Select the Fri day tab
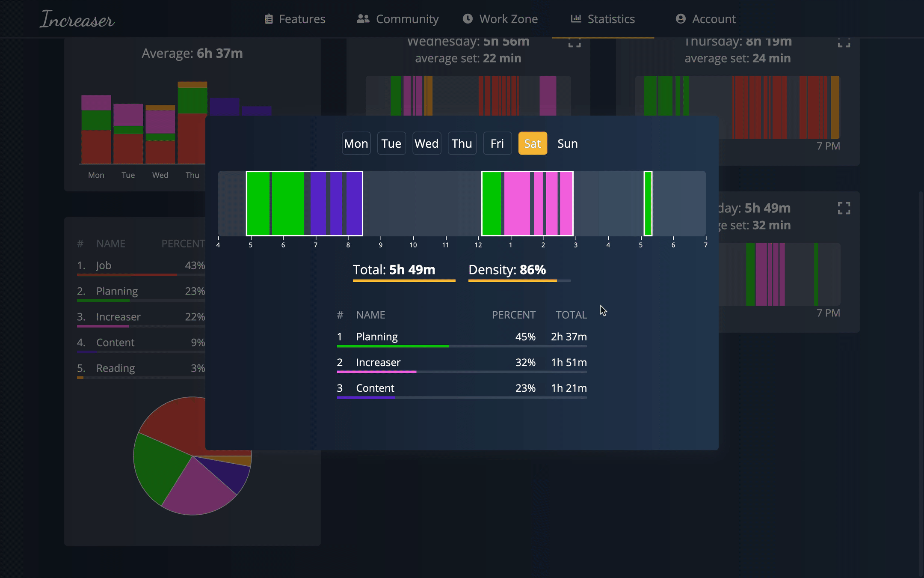Screen dimensions: 924x578 [497, 143]
